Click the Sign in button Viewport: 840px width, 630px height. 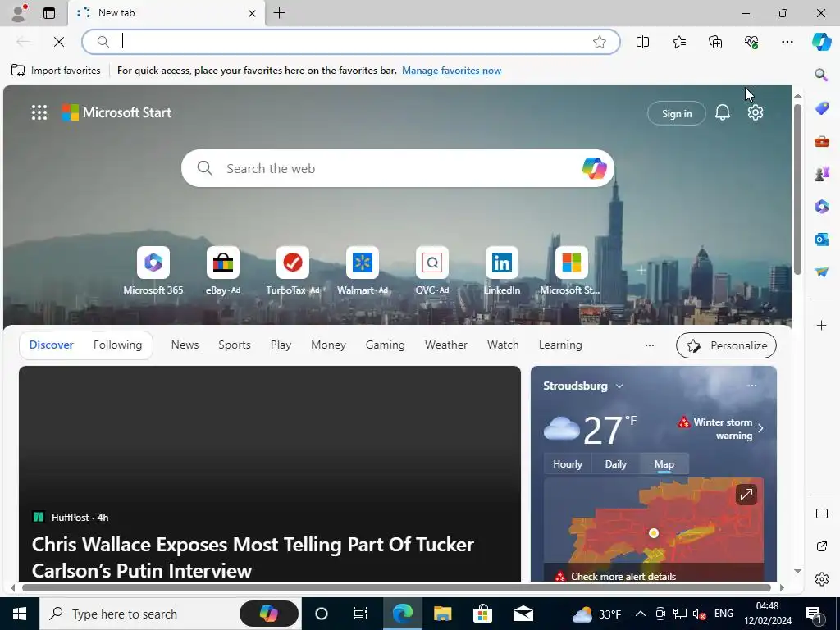[x=677, y=113]
